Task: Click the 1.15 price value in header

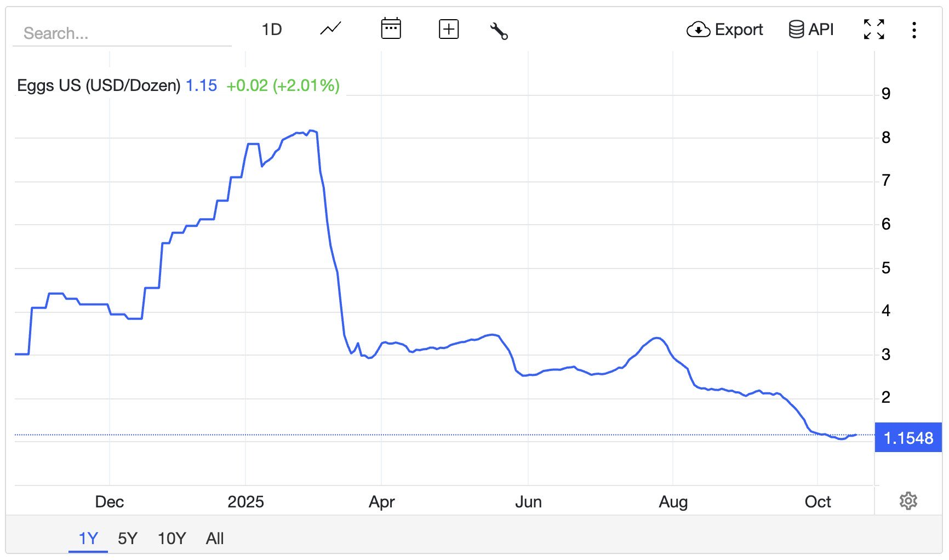Action: coord(202,85)
